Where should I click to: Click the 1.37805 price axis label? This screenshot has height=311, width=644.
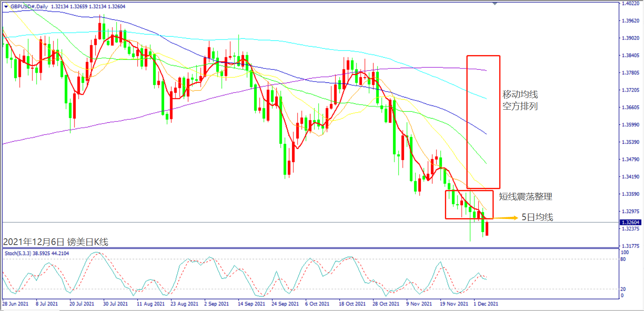point(631,73)
